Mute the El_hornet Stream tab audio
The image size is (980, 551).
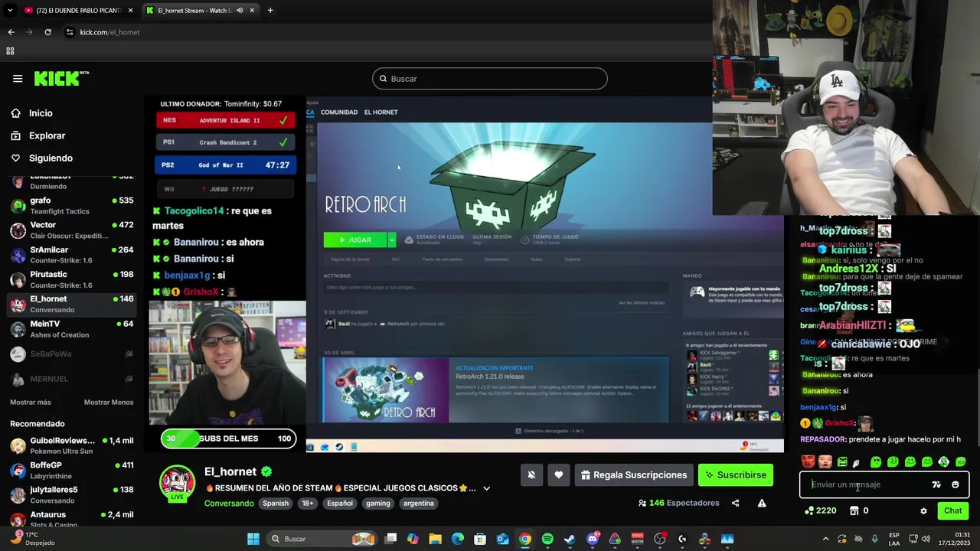click(240, 11)
